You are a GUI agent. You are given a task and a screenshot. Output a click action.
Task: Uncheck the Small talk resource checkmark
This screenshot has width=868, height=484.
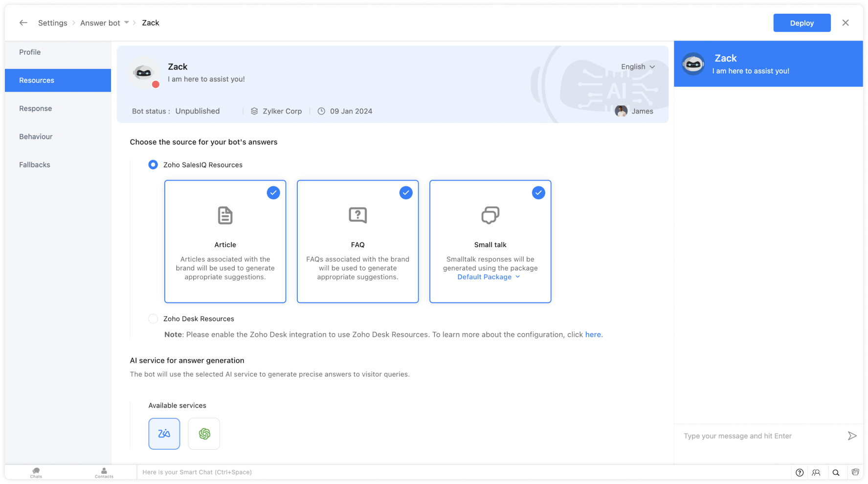pyautogui.click(x=538, y=193)
